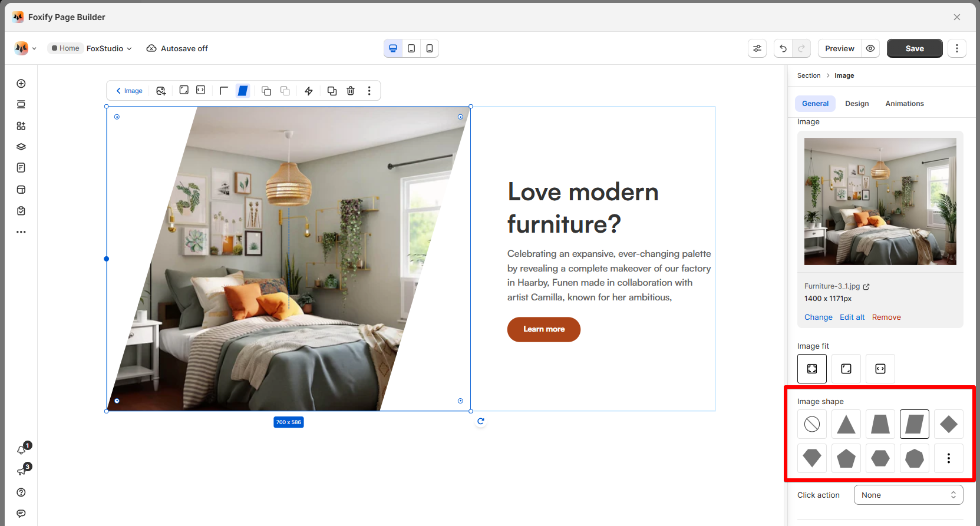Open the Animations tab
This screenshot has width=980, height=526.
tap(905, 104)
